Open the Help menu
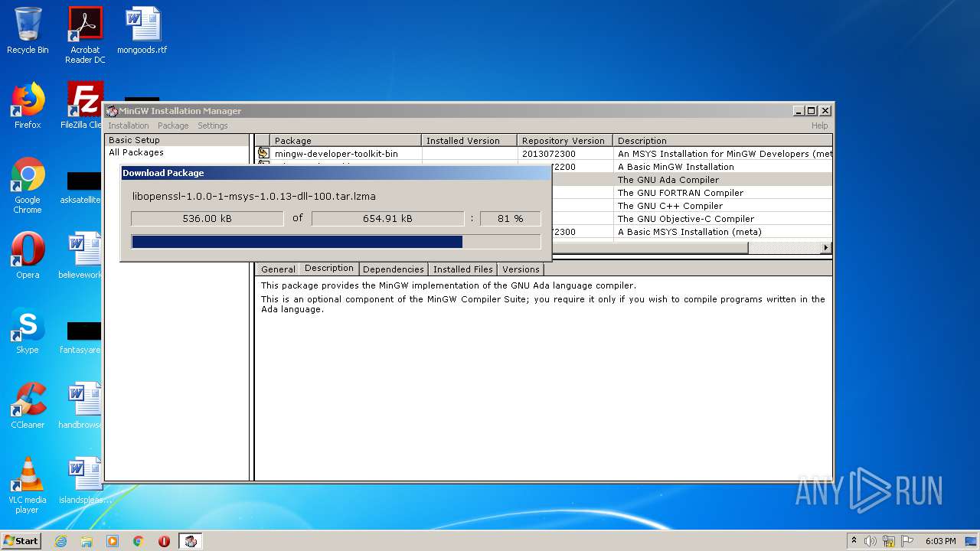The image size is (980, 551). tap(820, 126)
